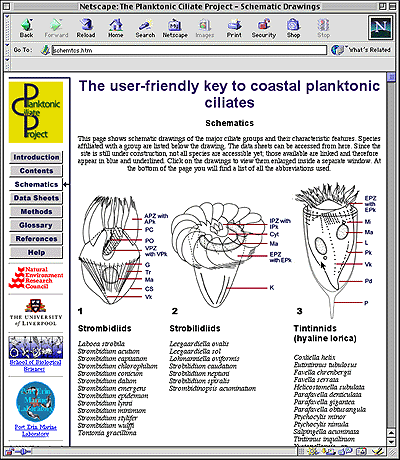Click the Ptychocylis minor species name
The image size is (400, 460).
pos(320,417)
